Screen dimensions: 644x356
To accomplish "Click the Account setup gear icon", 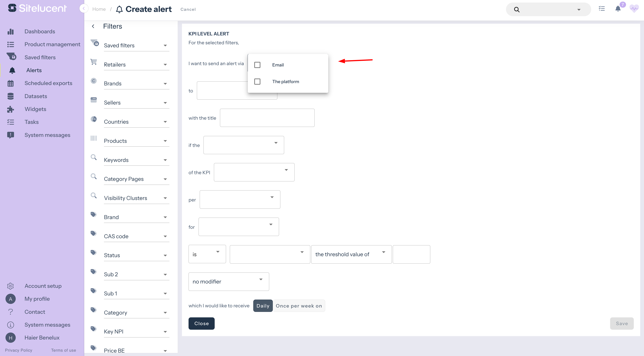I will click(x=10, y=286).
